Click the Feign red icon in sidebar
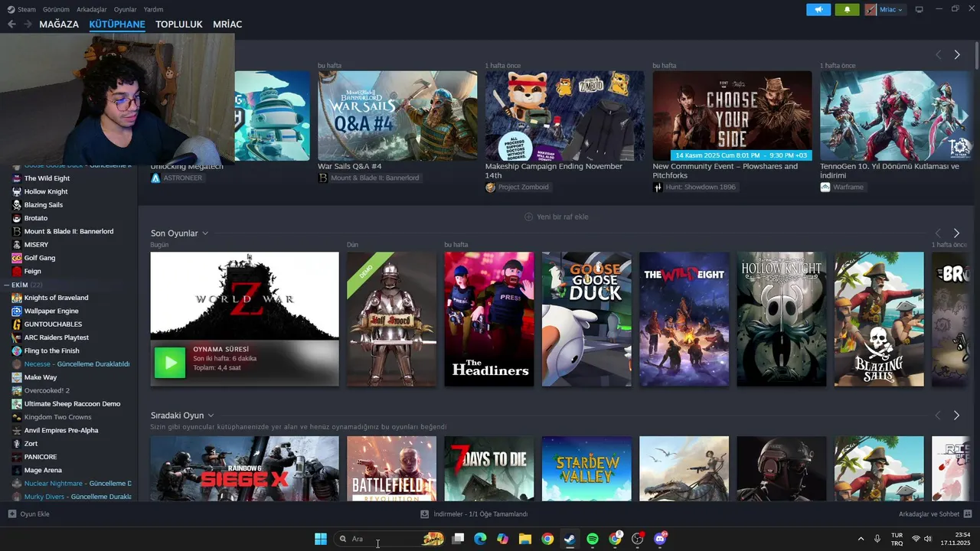This screenshot has height=551, width=980. point(17,271)
